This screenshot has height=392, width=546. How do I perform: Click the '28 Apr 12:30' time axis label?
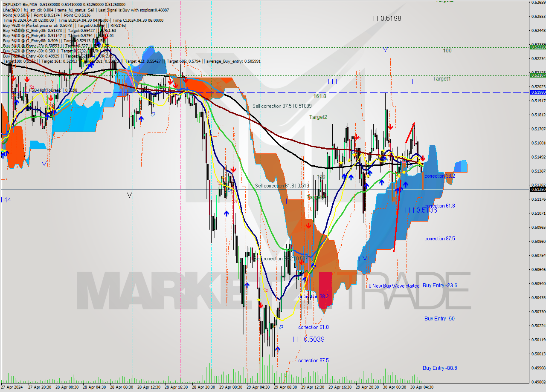(x=149, y=387)
